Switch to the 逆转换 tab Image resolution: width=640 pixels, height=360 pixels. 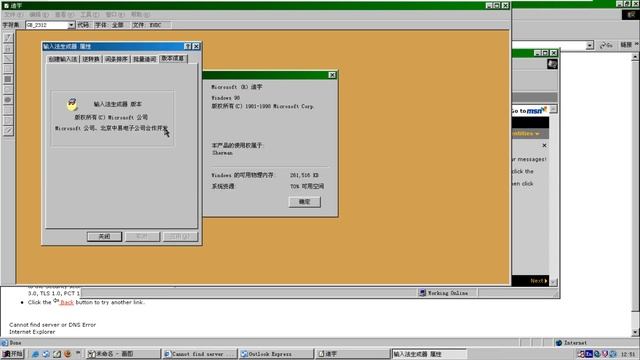91,59
